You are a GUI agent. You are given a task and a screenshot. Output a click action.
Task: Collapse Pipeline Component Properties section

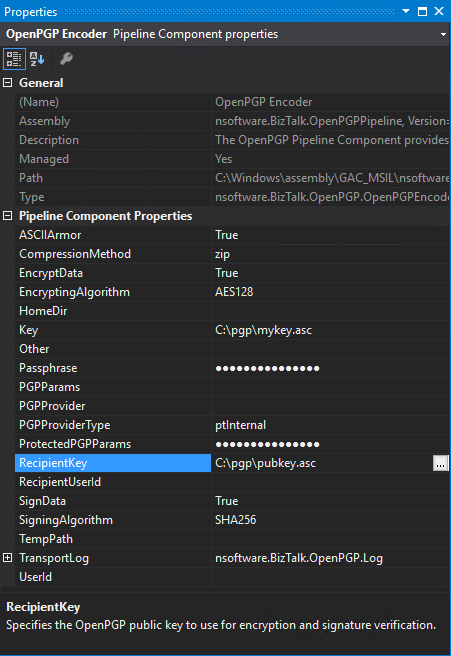click(x=8, y=216)
